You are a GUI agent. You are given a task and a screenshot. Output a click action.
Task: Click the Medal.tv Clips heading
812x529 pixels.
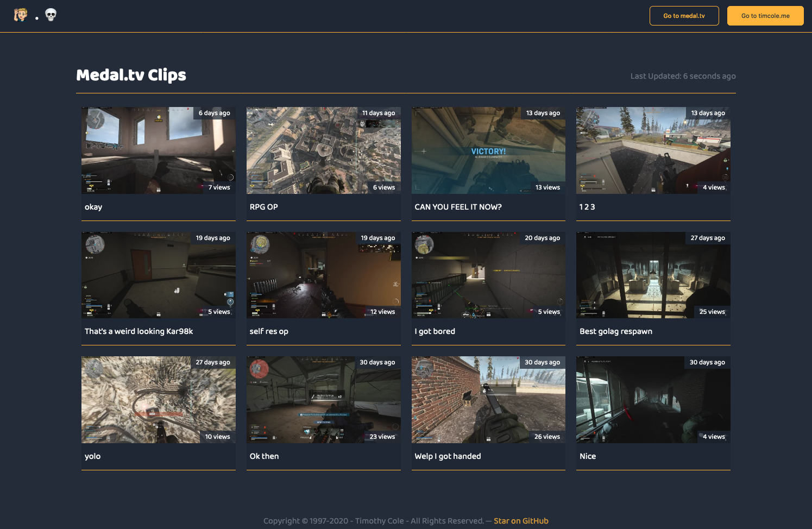tap(131, 75)
